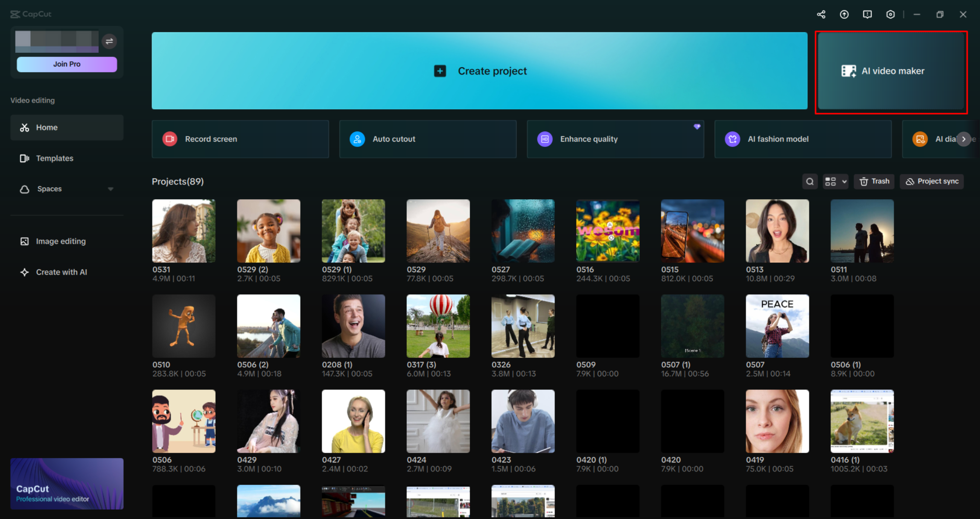Open the project view layout dropdown
This screenshot has height=519, width=980.
pos(835,181)
